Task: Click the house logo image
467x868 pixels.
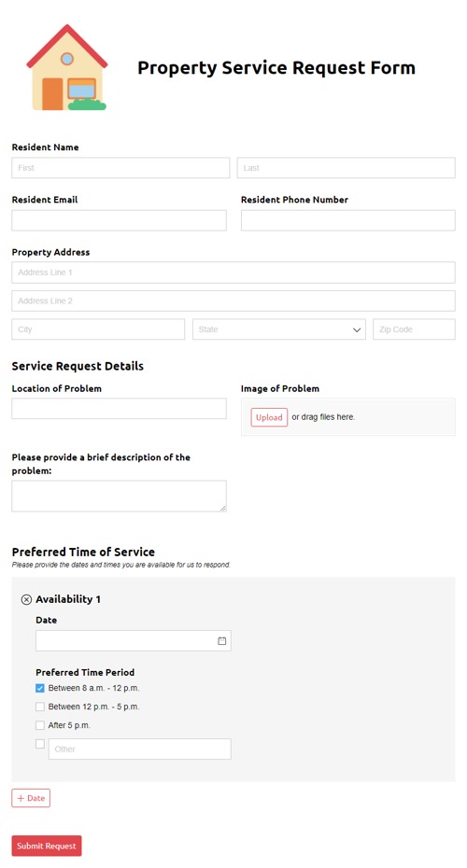Action: [67, 67]
